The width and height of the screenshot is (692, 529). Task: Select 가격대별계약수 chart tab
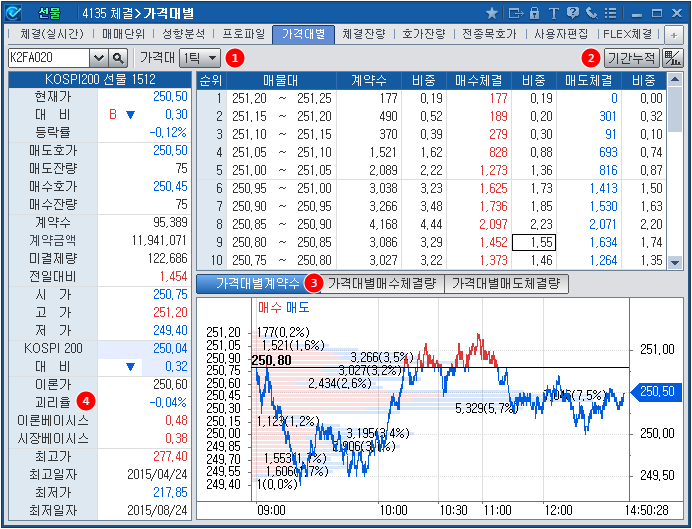tap(258, 284)
